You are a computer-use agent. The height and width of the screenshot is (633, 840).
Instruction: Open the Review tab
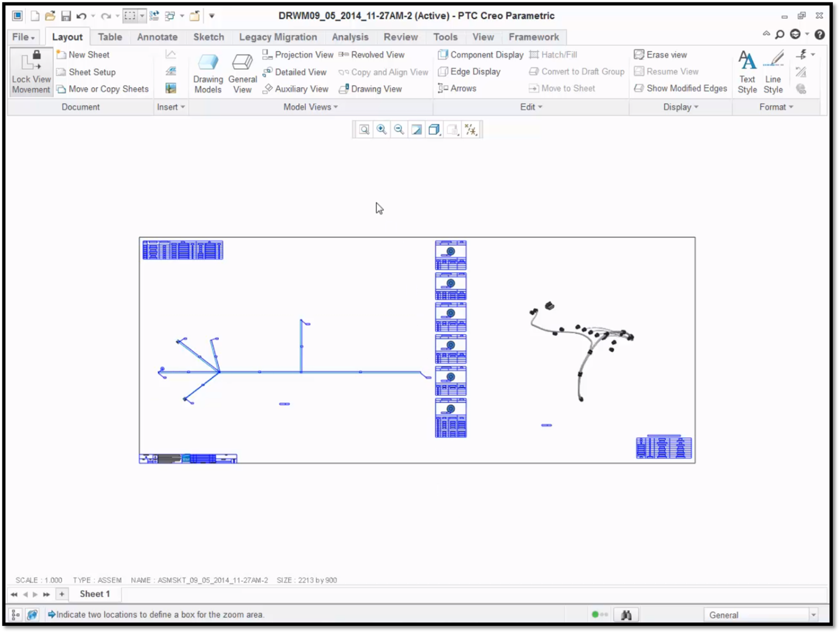pyautogui.click(x=401, y=37)
